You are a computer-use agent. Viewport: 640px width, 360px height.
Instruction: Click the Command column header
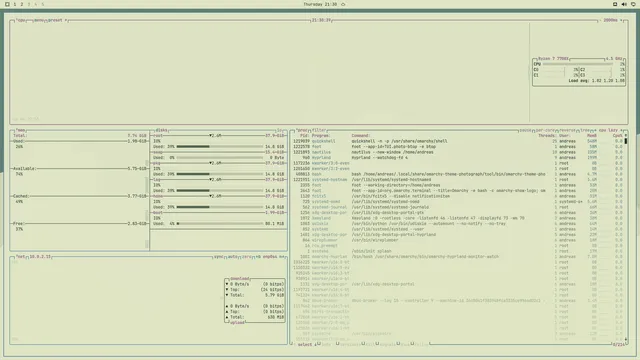pos(361,136)
